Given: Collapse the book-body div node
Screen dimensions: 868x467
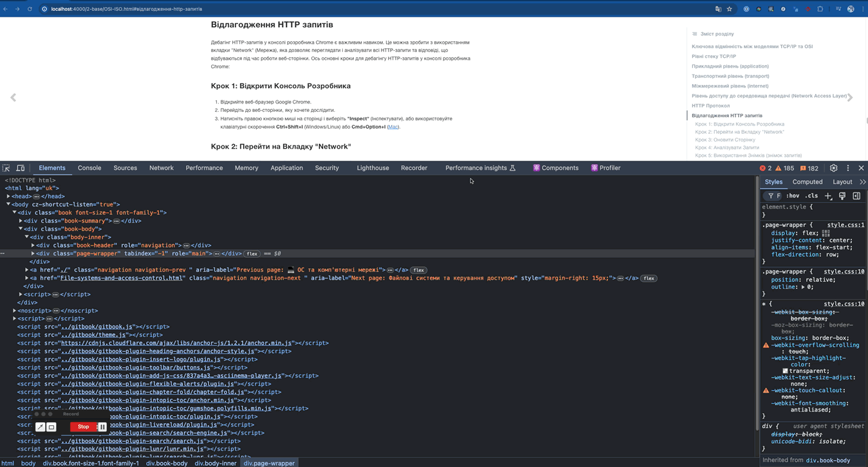Looking at the screenshot, I should (21, 229).
